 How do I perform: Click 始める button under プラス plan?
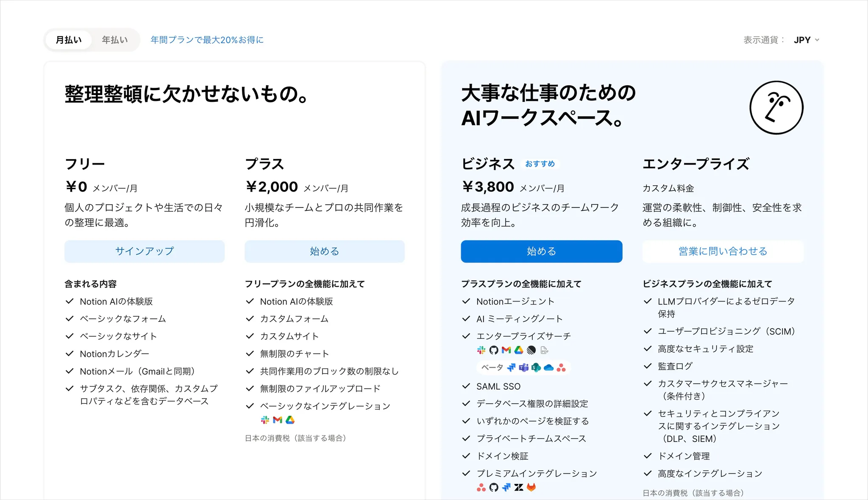(325, 251)
